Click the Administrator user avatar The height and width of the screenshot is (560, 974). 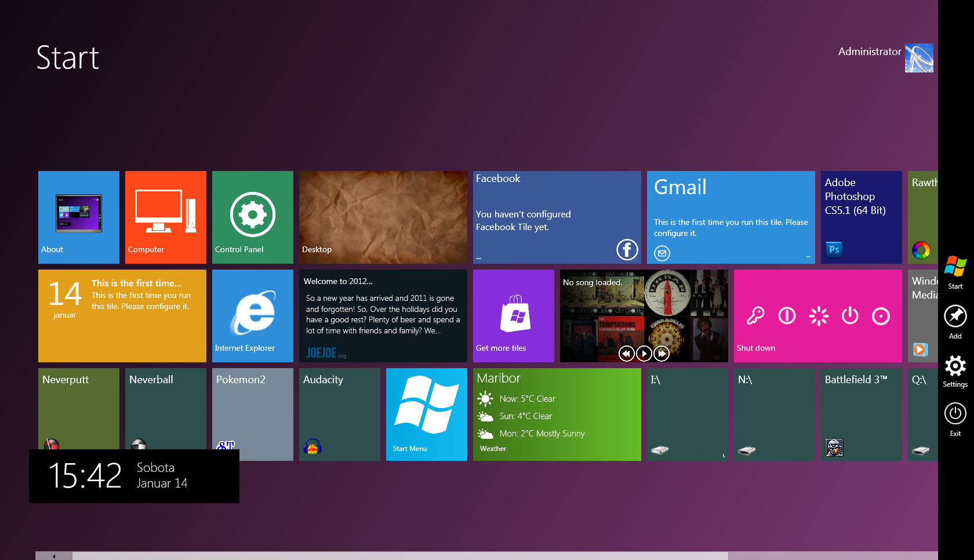[x=919, y=58]
